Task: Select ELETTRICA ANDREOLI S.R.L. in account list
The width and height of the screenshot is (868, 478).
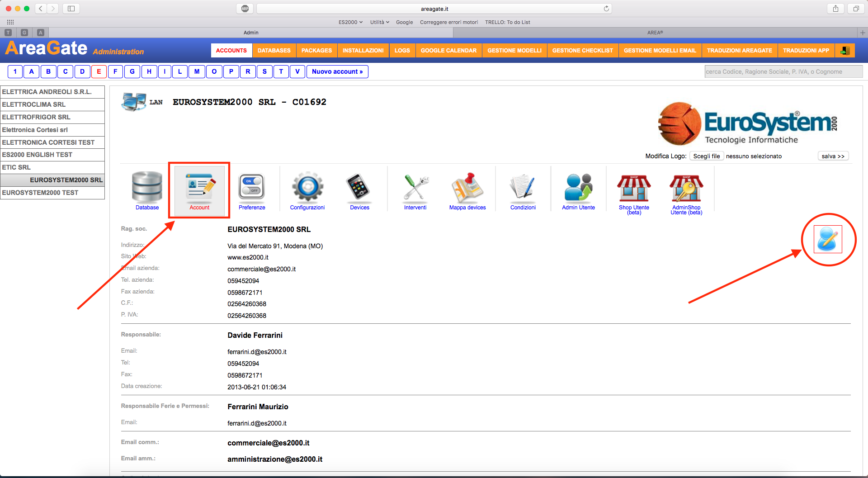Action: [x=52, y=92]
